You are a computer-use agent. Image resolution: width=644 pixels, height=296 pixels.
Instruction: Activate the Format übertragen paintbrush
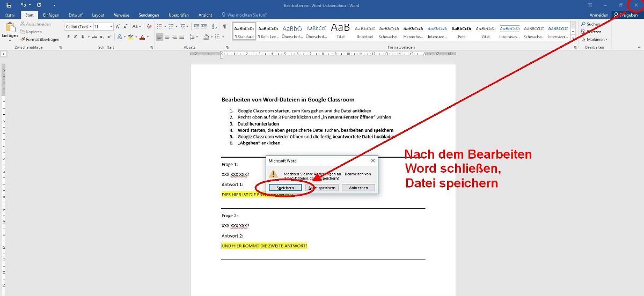[39, 39]
